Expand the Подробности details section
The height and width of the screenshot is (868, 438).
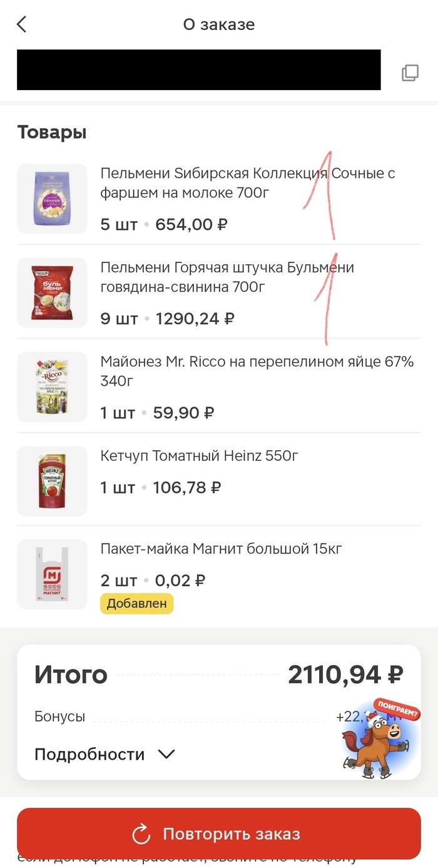[89, 754]
